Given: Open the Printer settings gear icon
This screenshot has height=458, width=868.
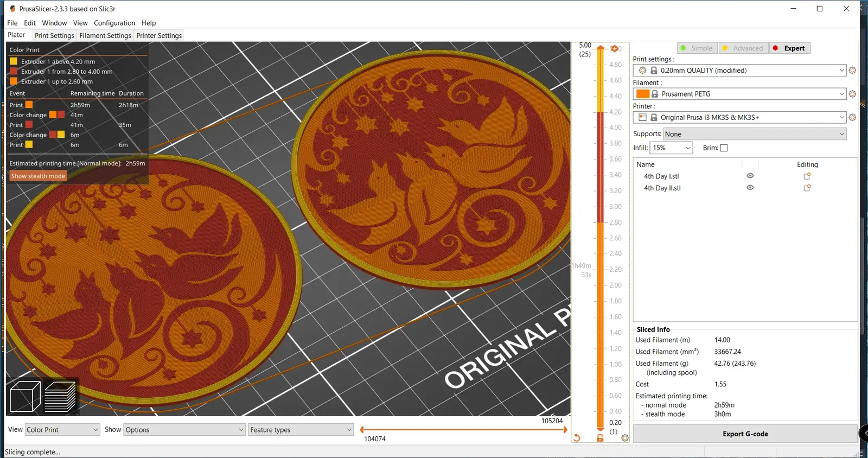Looking at the screenshot, I should point(852,117).
